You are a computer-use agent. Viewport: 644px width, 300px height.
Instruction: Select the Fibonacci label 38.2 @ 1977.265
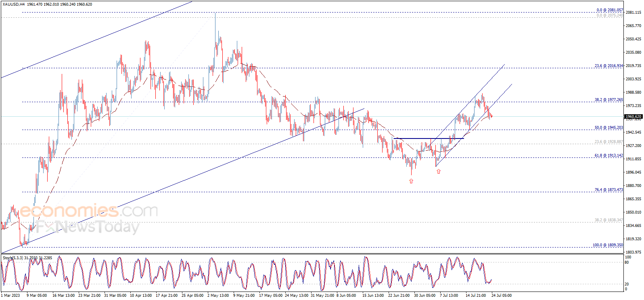tap(609, 100)
